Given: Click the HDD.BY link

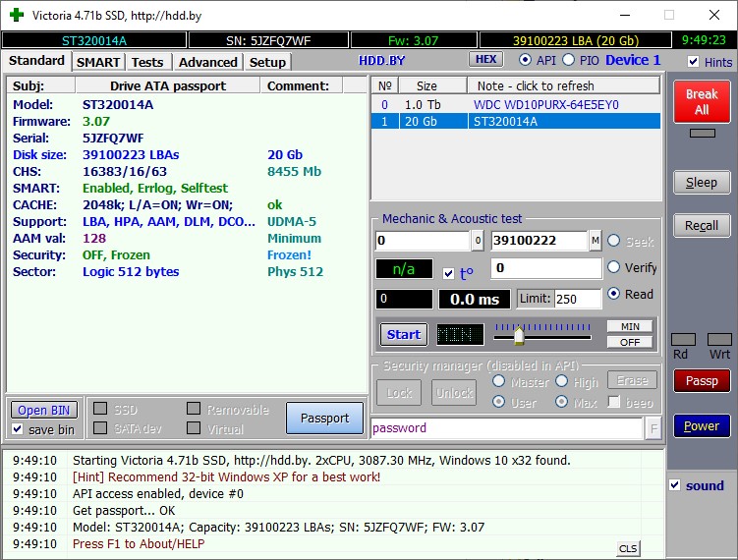Looking at the screenshot, I should 381,61.
